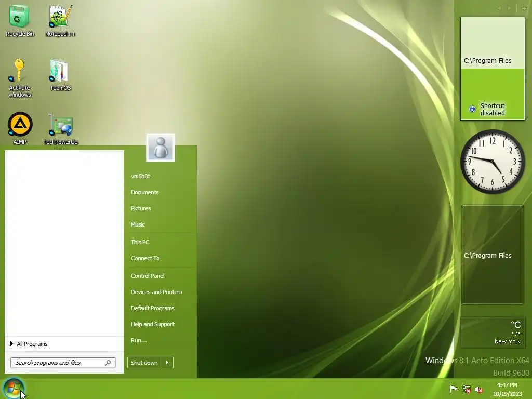Click the lower dark C:\Program Files gadget
This screenshot has height=399, width=532.
[x=493, y=255]
